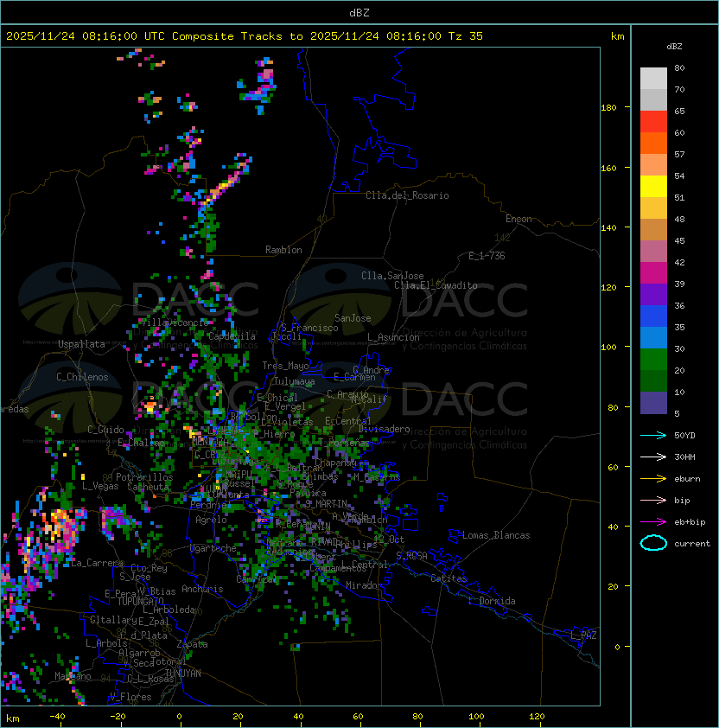Click the 'C_Chilenos' map label
The height and width of the screenshot is (728, 719).
(x=82, y=377)
